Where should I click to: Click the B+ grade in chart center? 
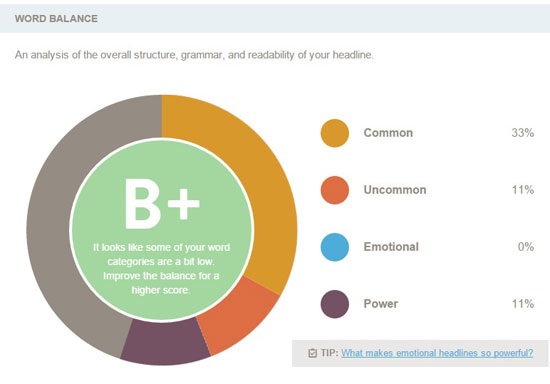click(x=162, y=204)
